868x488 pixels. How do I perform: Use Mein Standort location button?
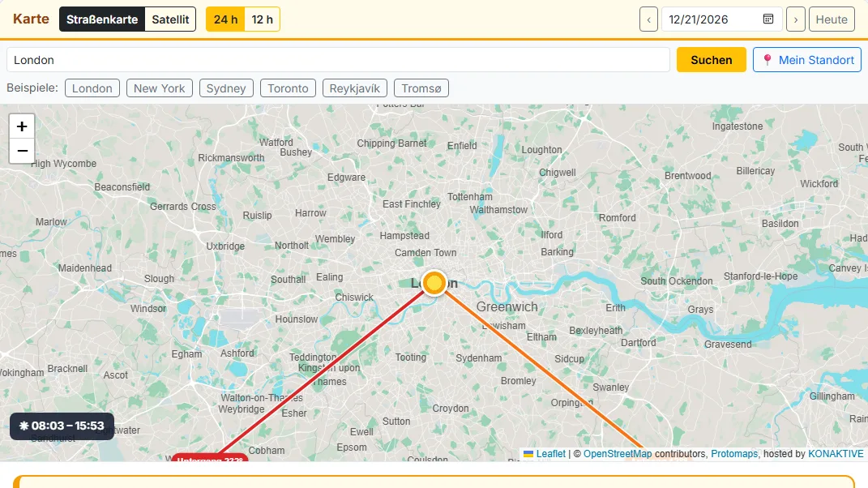point(807,60)
